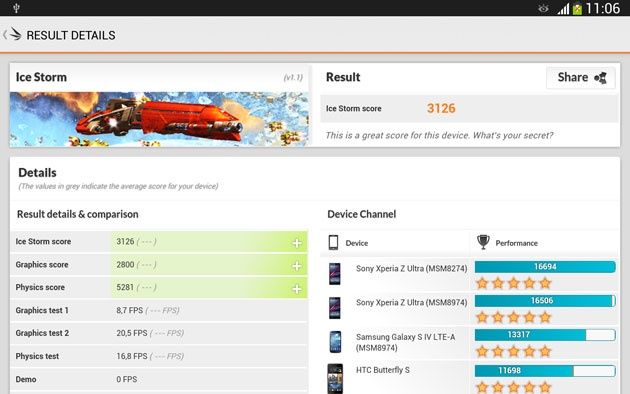Select the Graphics test 2 row
630x394 pixels.
coord(159,333)
